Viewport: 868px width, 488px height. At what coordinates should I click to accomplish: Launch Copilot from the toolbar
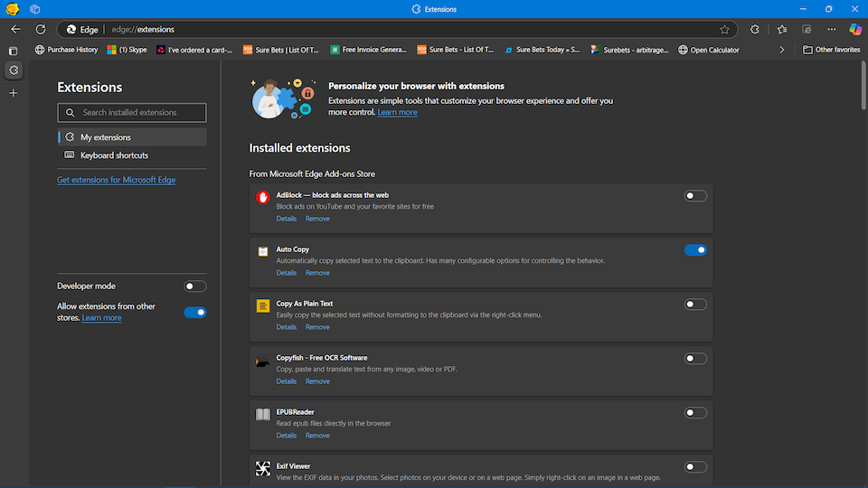(x=855, y=29)
